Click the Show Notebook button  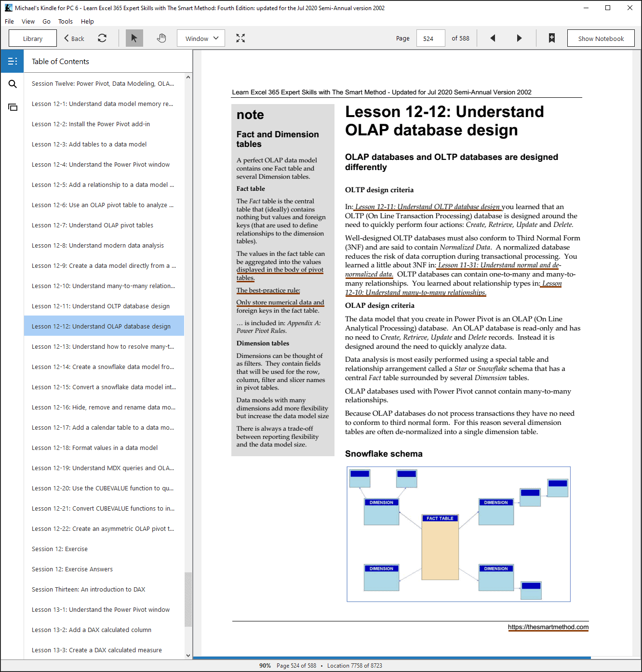click(601, 38)
